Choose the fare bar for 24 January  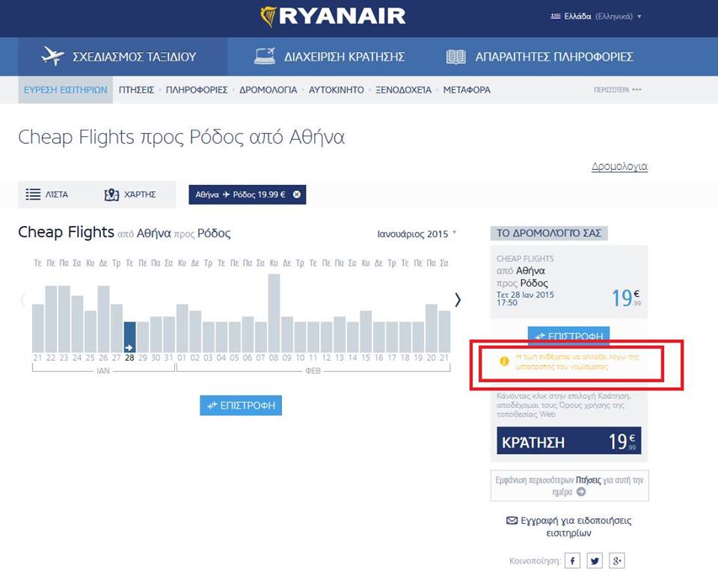(77, 324)
